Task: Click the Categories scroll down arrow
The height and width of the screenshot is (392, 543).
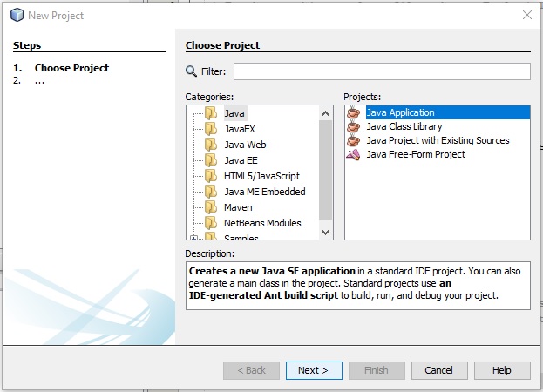Action: click(x=325, y=233)
